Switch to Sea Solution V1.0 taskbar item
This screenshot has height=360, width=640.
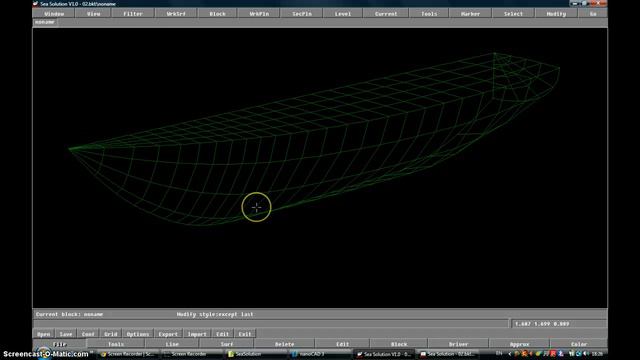coord(384,354)
